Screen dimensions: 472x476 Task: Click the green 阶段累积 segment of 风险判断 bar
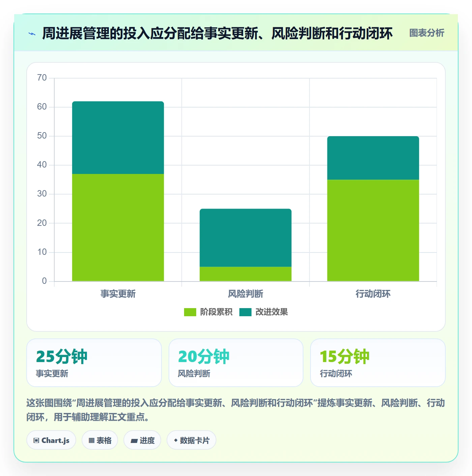tap(245, 274)
